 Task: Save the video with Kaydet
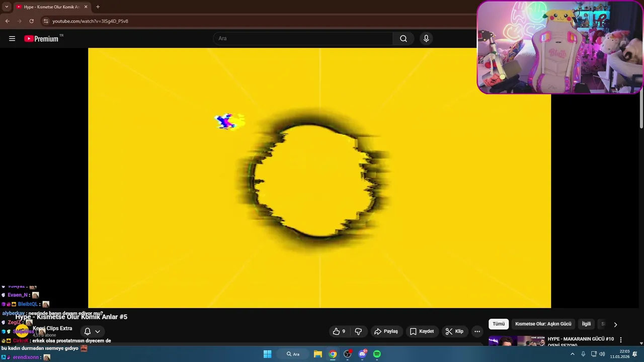point(422,331)
